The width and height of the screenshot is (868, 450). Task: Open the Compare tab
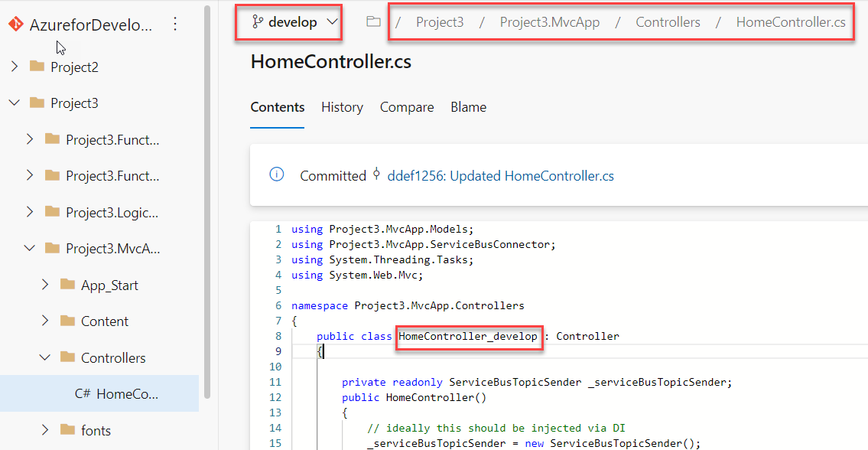(406, 107)
